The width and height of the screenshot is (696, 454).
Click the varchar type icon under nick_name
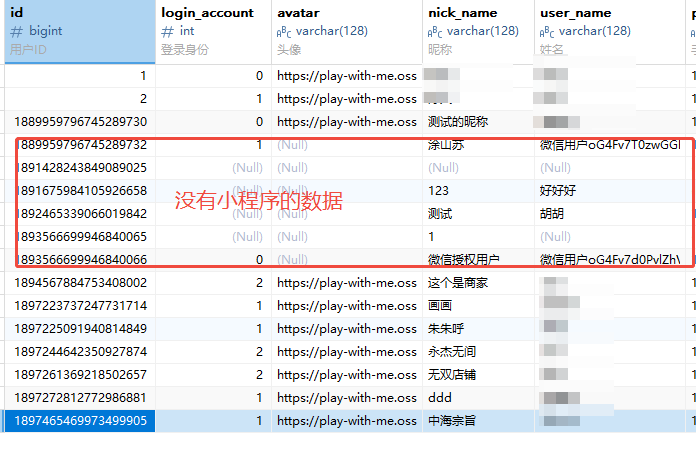point(436,31)
